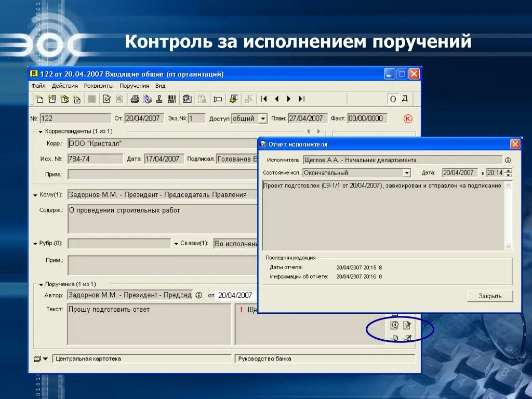Open the Вид menu
Screen dimensions: 532x399
tap(160, 86)
